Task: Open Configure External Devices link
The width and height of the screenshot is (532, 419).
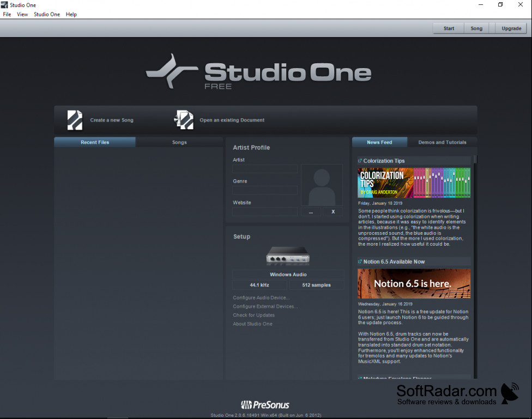Action: coord(265,306)
